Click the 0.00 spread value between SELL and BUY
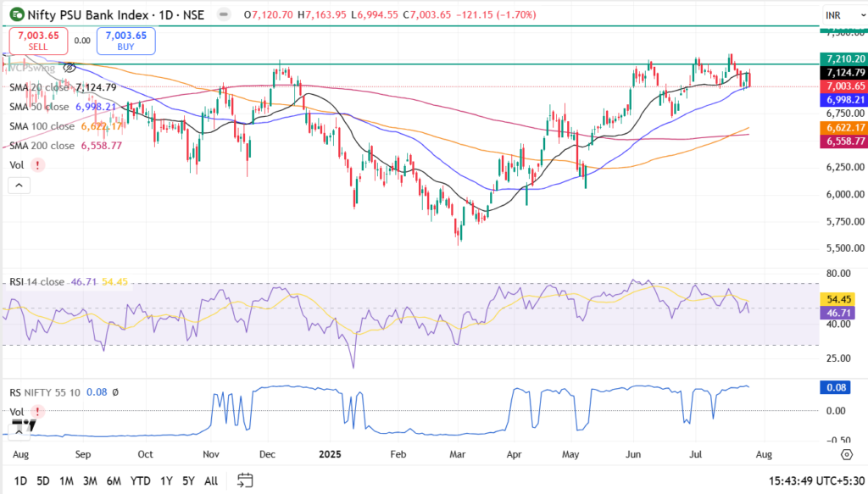This screenshot has width=868, height=494. coord(82,41)
